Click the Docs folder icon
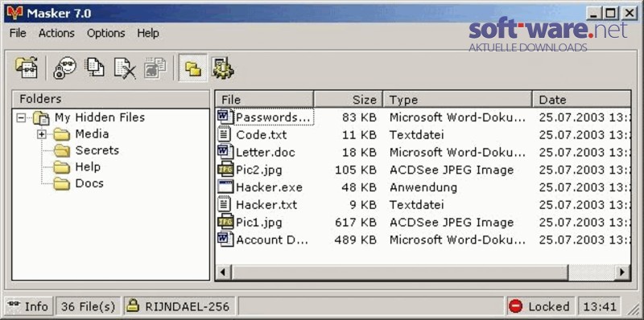This screenshot has height=320, width=644. tap(62, 183)
